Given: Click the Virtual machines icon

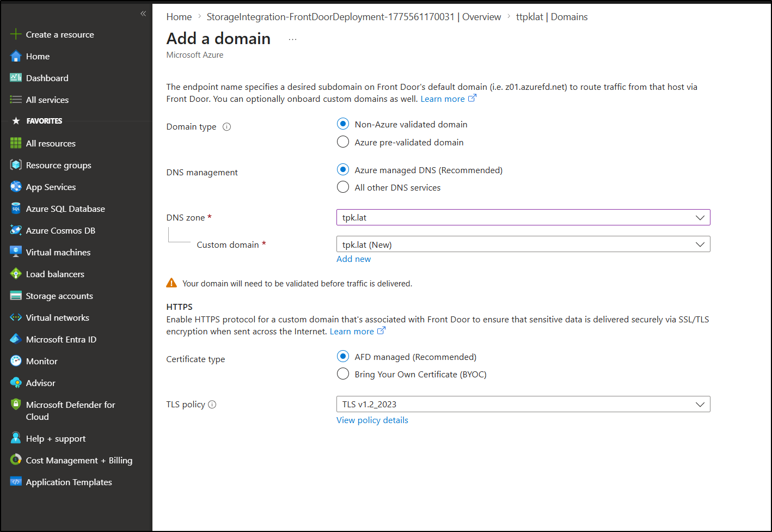Looking at the screenshot, I should [x=16, y=252].
